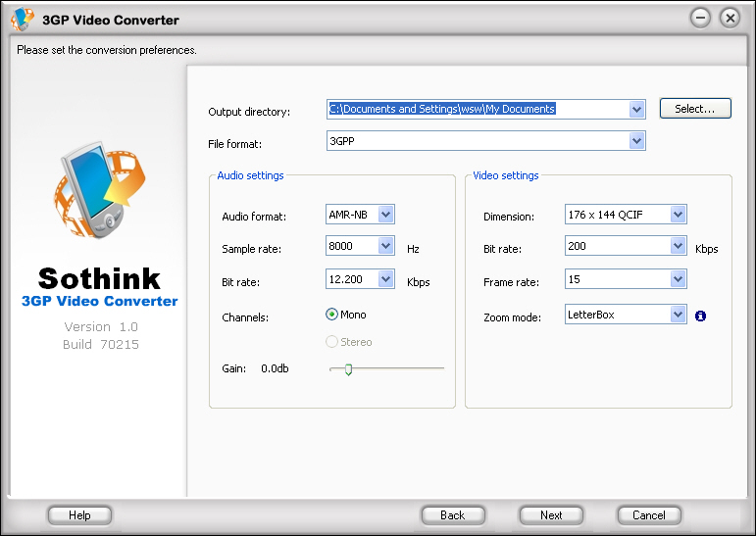Click the Frame rate label
The image size is (756, 536).
pos(511,282)
